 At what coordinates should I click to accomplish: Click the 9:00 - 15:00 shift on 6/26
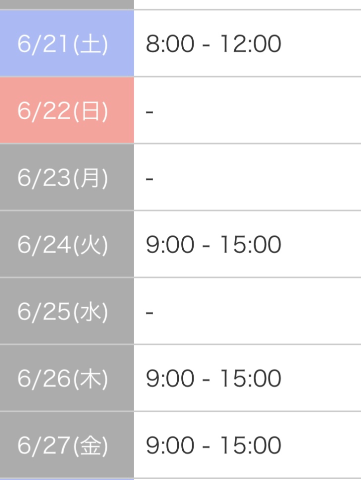(x=213, y=379)
